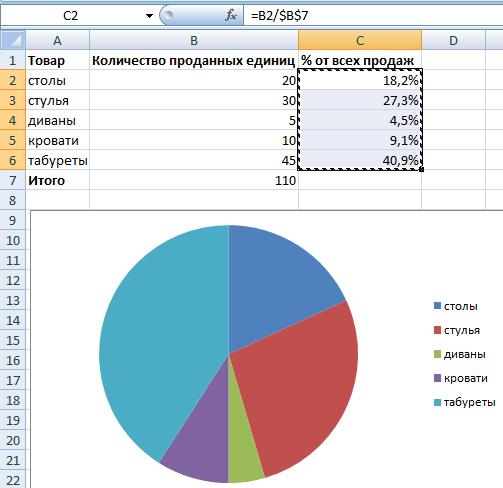This screenshot has height=488, width=503.
Task: Click the fill handle at the selection corner
Action: click(422, 170)
